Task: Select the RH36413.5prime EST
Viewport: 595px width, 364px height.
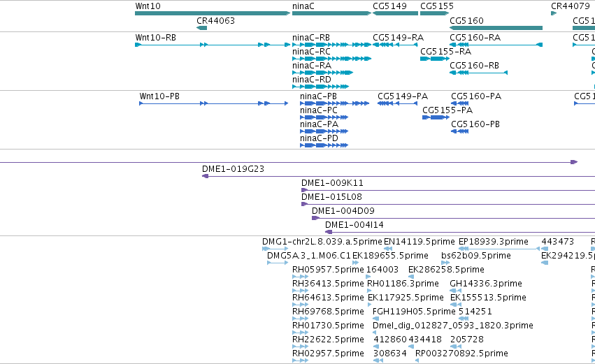Action: point(300,291)
